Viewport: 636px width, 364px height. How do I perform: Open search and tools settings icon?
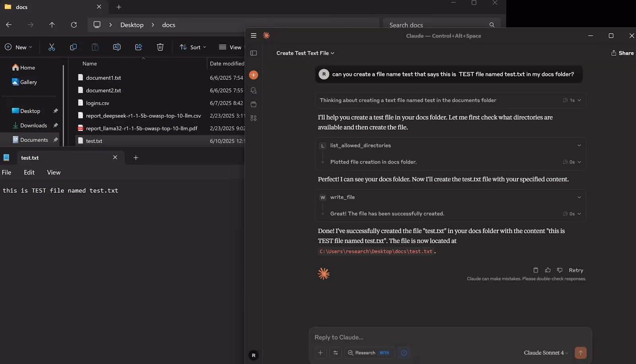[335, 353]
